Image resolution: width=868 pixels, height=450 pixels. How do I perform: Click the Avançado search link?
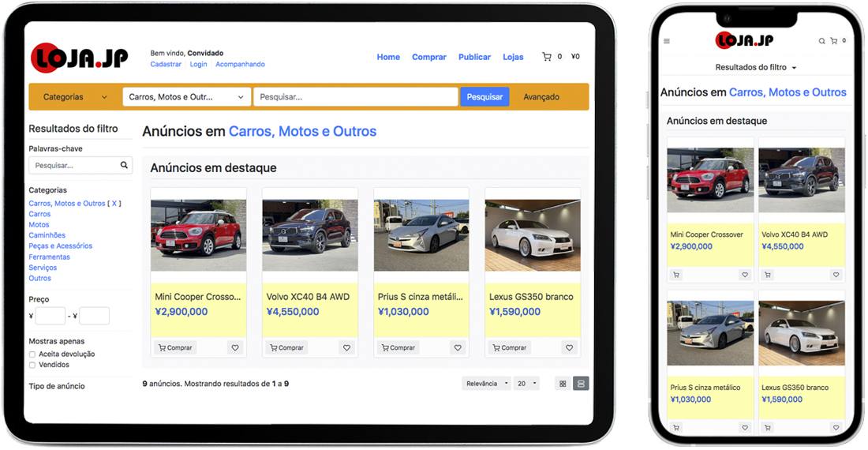click(541, 97)
